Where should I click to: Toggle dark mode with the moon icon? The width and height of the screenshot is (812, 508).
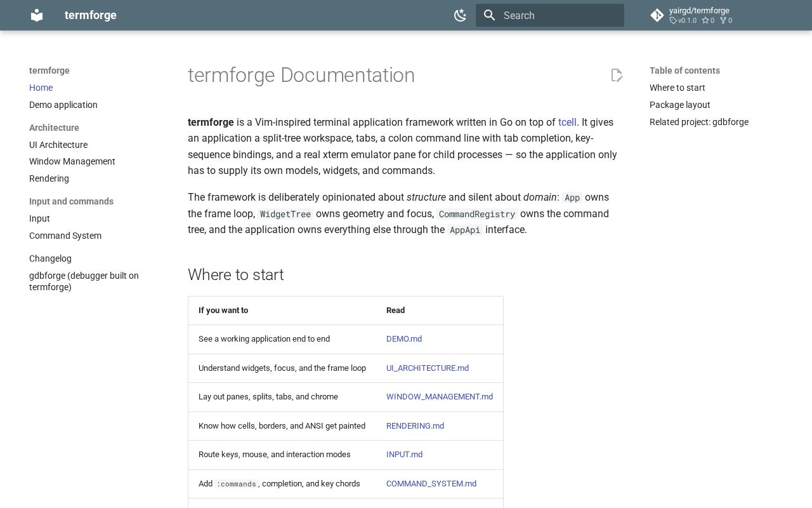[x=461, y=15]
